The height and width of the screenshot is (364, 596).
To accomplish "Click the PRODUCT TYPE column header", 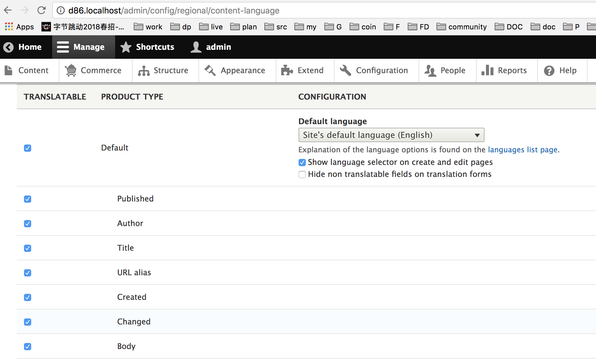I will [x=132, y=97].
